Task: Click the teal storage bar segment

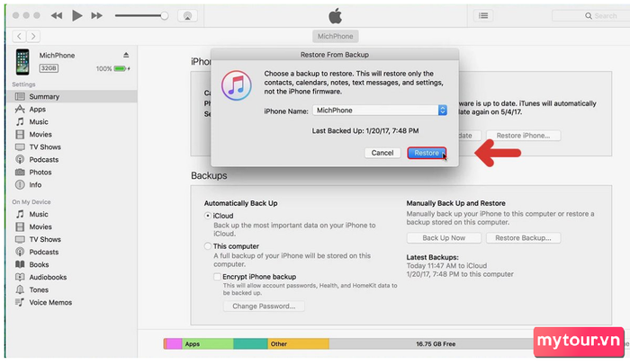Action: point(251,344)
